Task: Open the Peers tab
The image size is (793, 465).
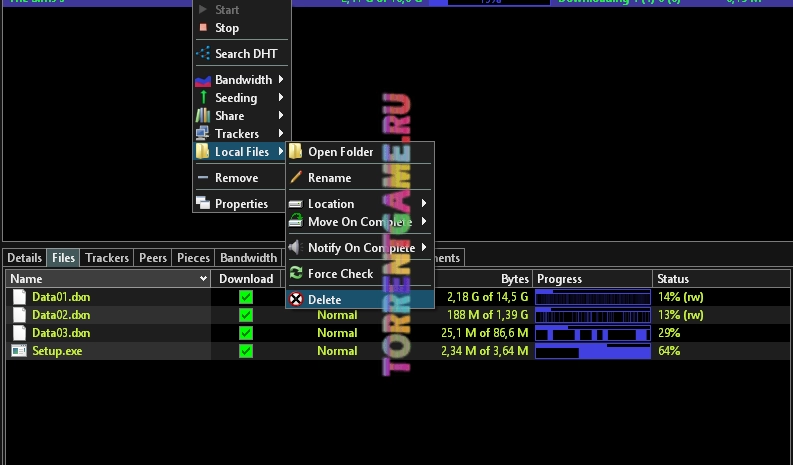Action: point(153,258)
